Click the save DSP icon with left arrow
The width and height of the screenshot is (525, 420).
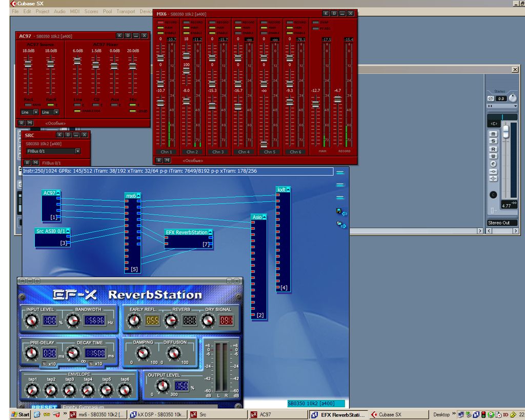(341, 212)
